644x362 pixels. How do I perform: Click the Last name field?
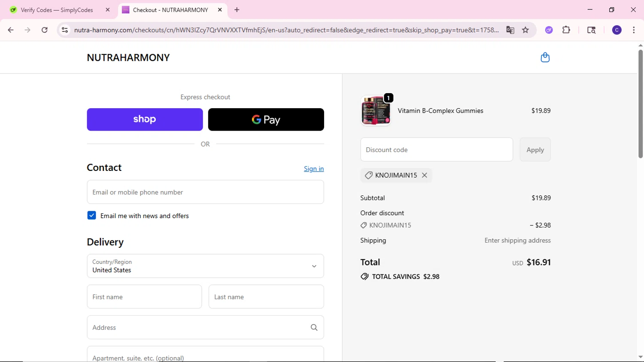[x=266, y=297]
